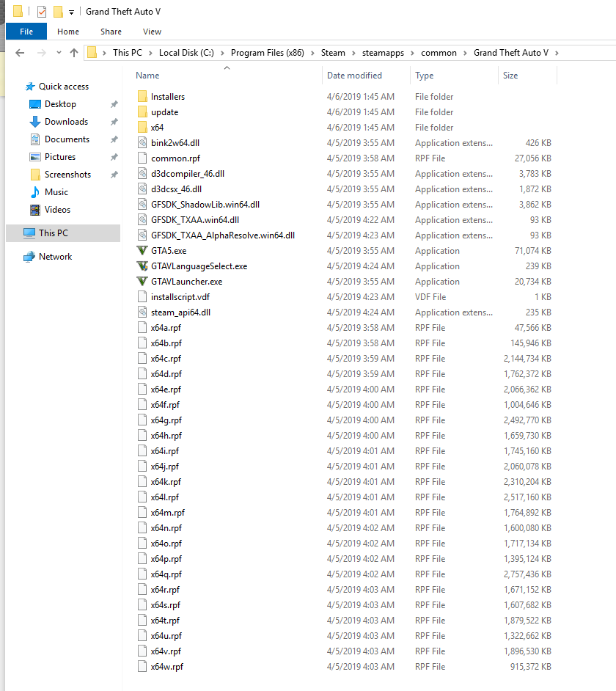Screen dimensions: 616x691
Task: Click the GTAVLanguageSelect.exe icon
Action: pyautogui.click(x=142, y=266)
